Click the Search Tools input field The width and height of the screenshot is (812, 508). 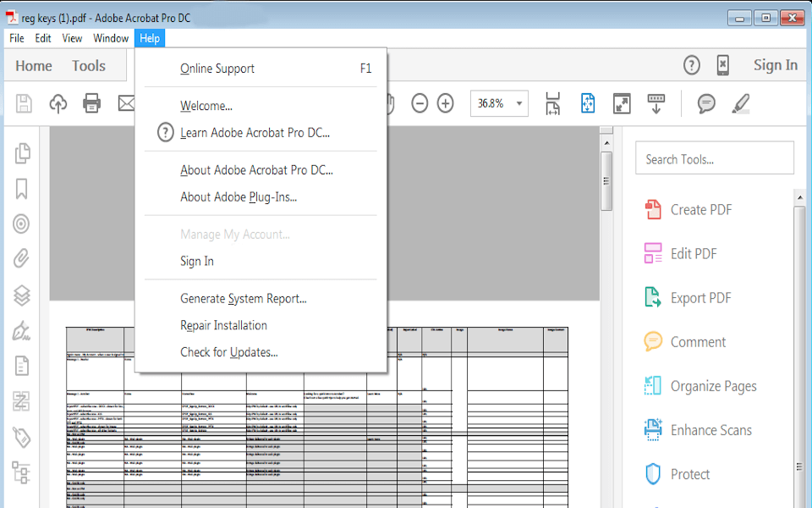pyautogui.click(x=714, y=158)
